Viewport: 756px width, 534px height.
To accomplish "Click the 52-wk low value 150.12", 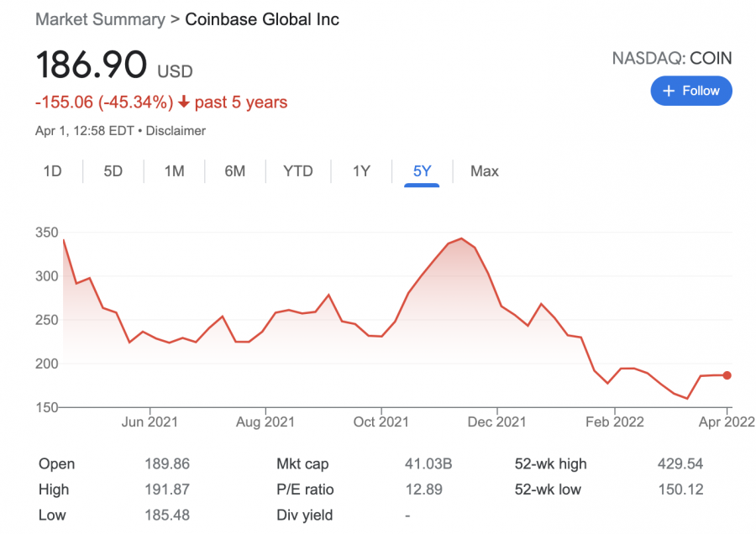I will (x=680, y=489).
